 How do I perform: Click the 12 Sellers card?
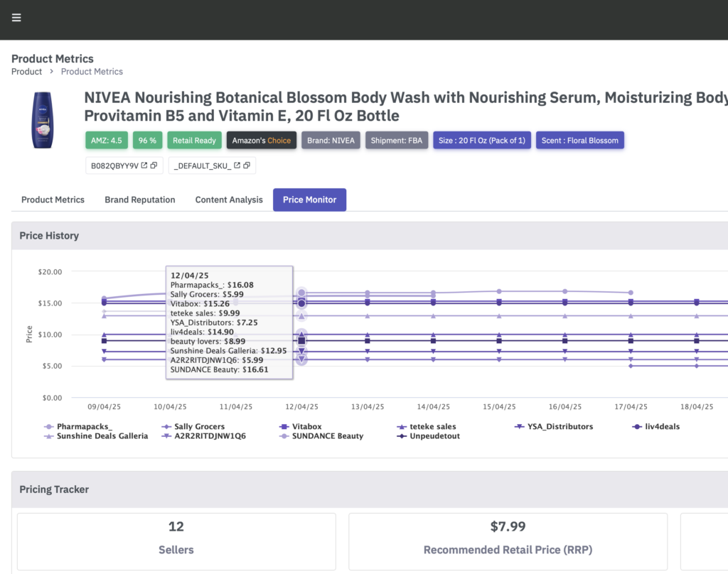click(176, 541)
